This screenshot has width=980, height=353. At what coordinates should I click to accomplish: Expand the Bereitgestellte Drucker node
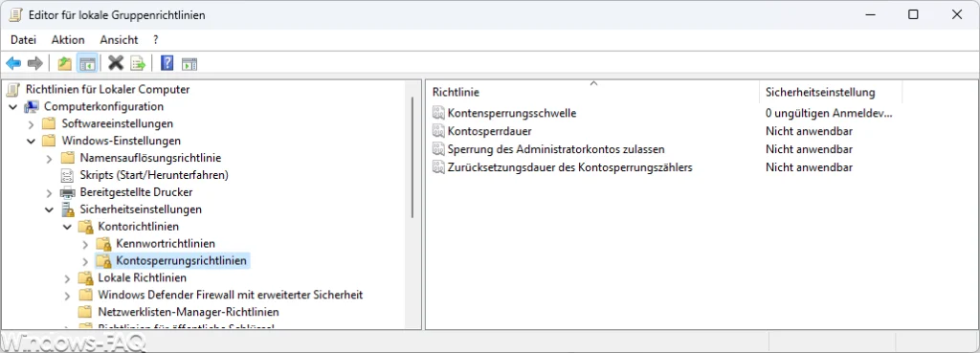[50, 192]
